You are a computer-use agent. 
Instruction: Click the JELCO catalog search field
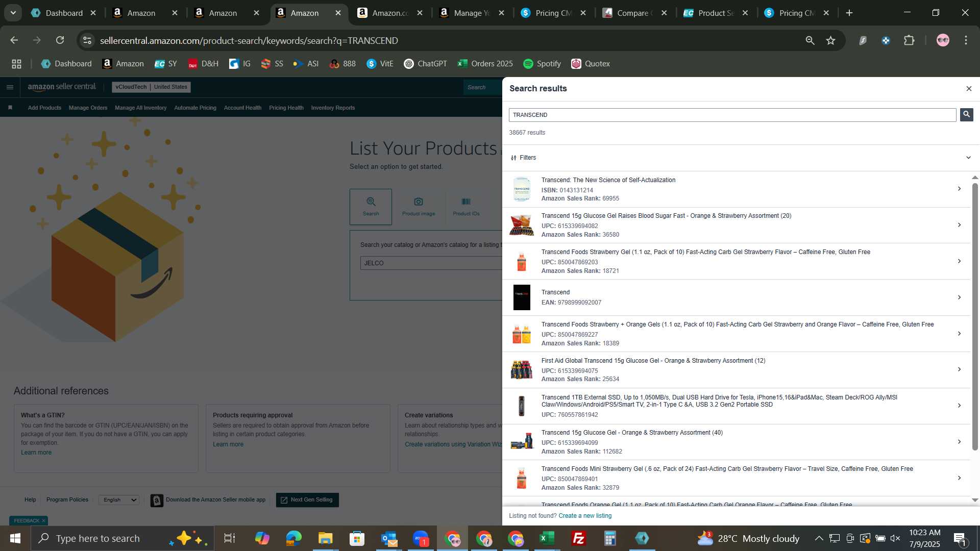431,263
